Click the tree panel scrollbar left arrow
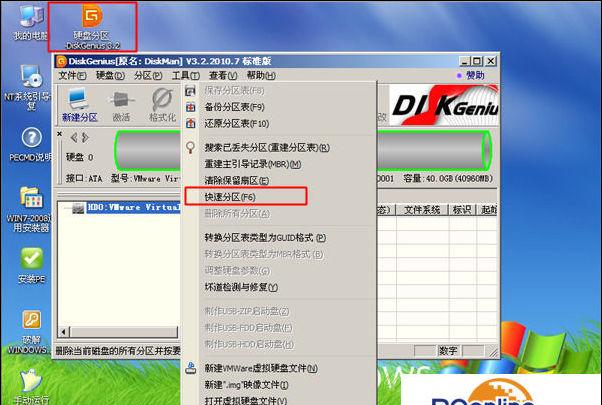 (x=64, y=332)
